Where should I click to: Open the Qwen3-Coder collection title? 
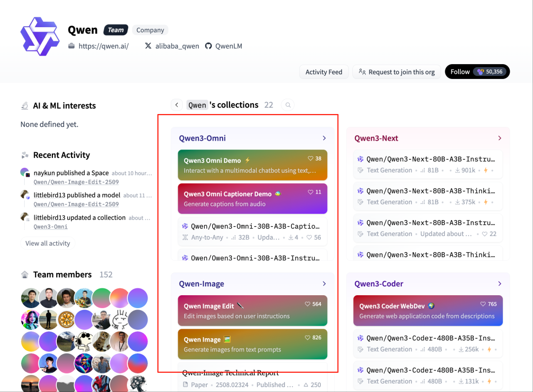379,283
